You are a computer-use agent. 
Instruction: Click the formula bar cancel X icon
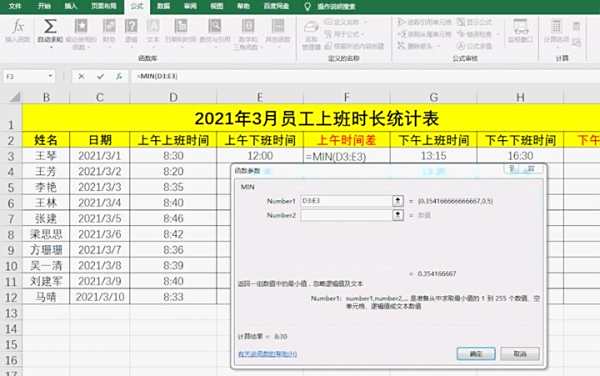[x=81, y=77]
